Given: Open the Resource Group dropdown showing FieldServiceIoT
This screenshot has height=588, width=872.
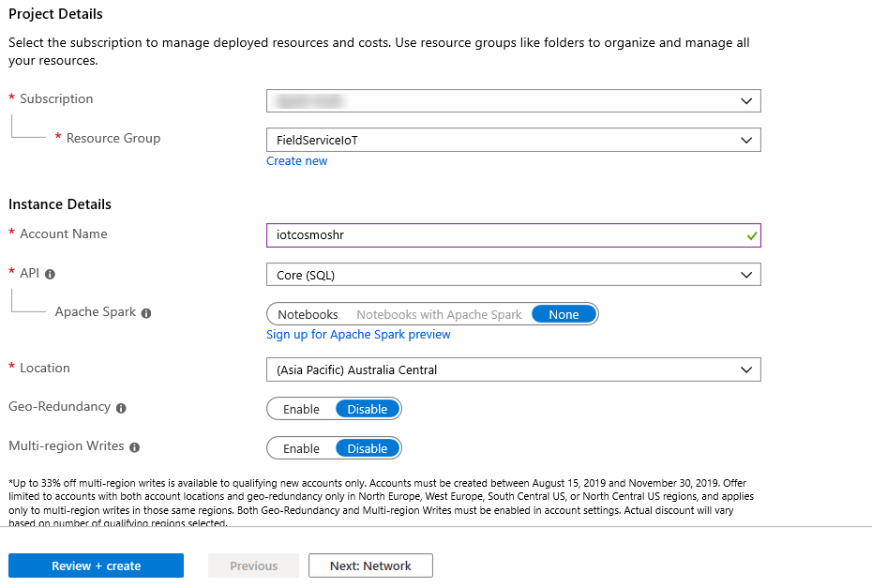Looking at the screenshot, I should pos(513,140).
